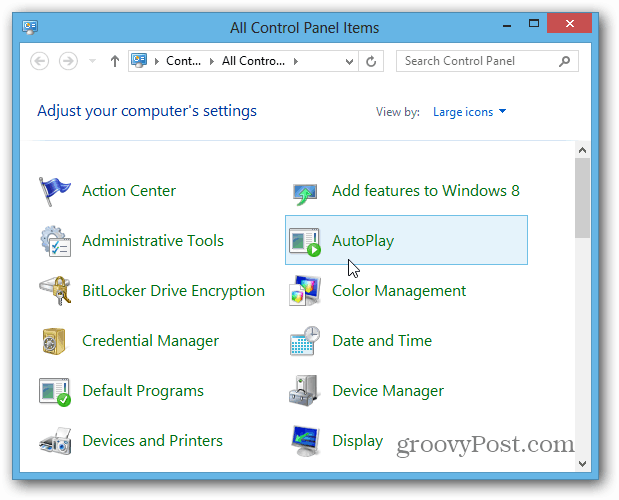Expand the chevron after Cont... breadcrumb
The height and width of the screenshot is (500, 619).
tap(212, 61)
